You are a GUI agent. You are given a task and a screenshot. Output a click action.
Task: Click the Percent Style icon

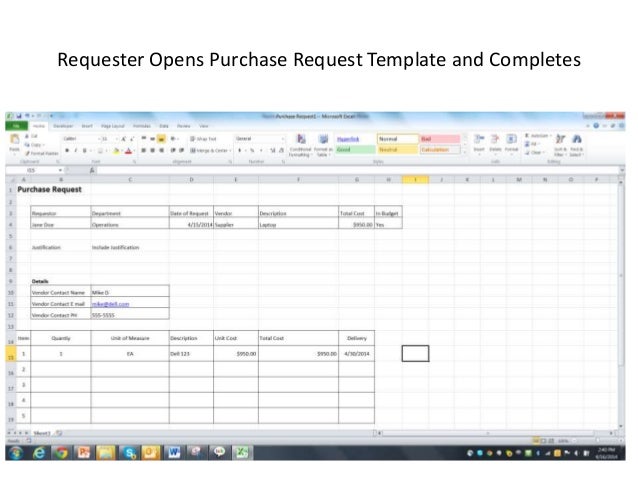click(x=252, y=151)
